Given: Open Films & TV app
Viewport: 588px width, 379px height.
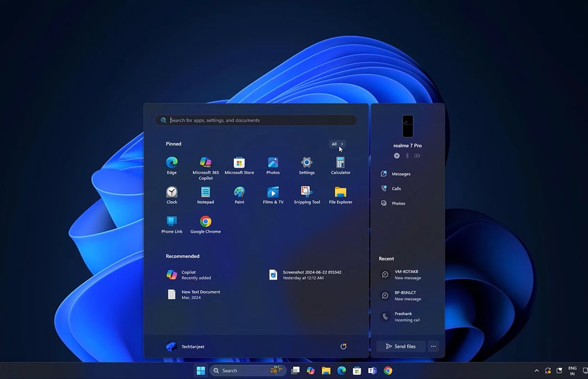Looking at the screenshot, I should (x=273, y=195).
